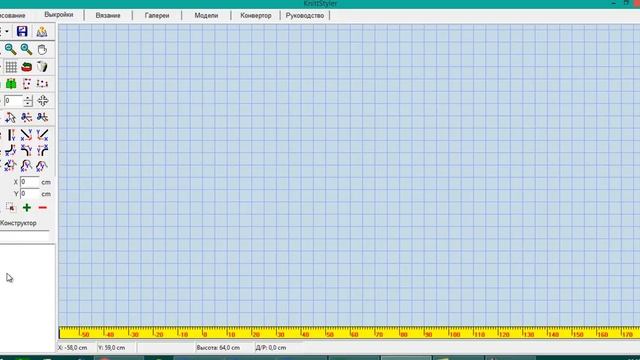Decrease the spinner value with the down arrow
The width and height of the screenshot is (640, 360).
28,104
